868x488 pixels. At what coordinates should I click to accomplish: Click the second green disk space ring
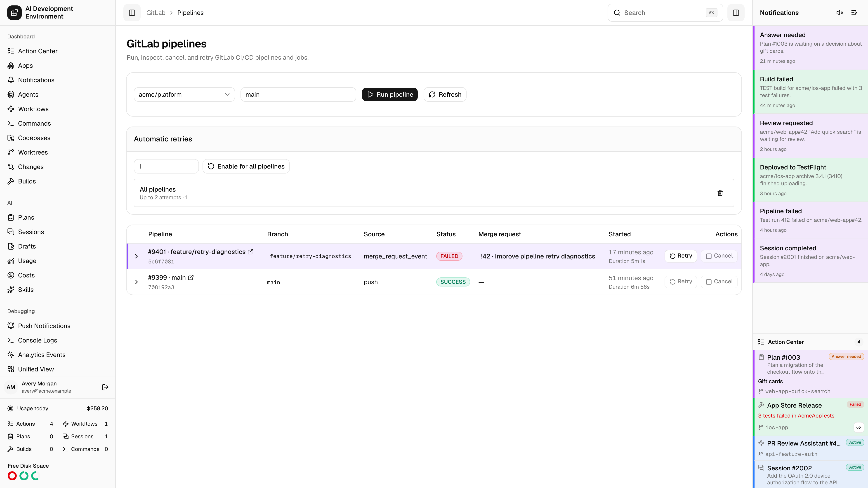[24, 476]
